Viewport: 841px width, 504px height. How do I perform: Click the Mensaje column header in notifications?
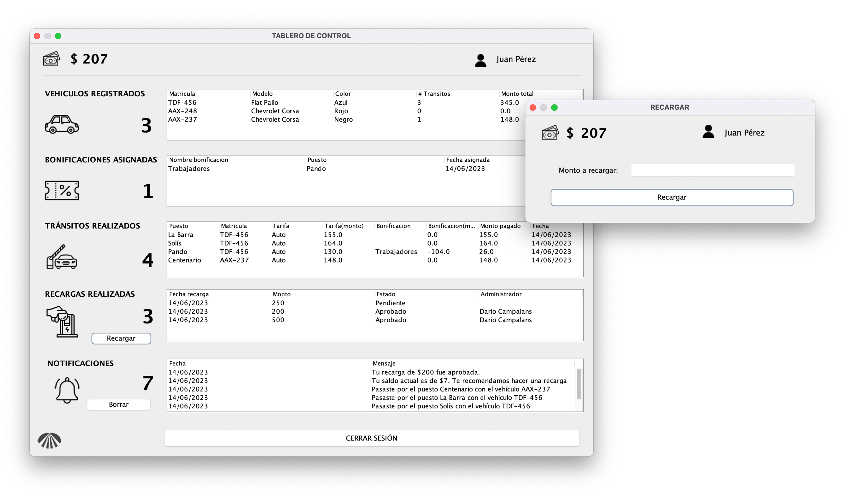pyautogui.click(x=473, y=364)
